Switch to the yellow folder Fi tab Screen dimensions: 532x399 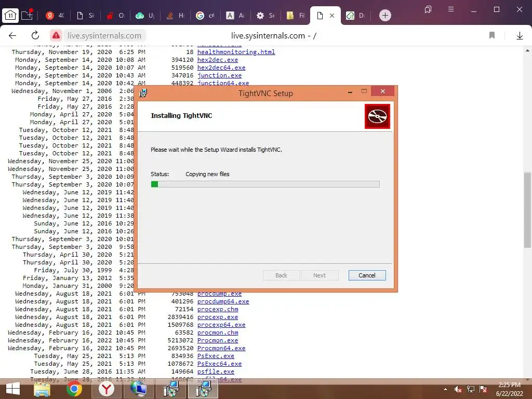click(x=296, y=15)
